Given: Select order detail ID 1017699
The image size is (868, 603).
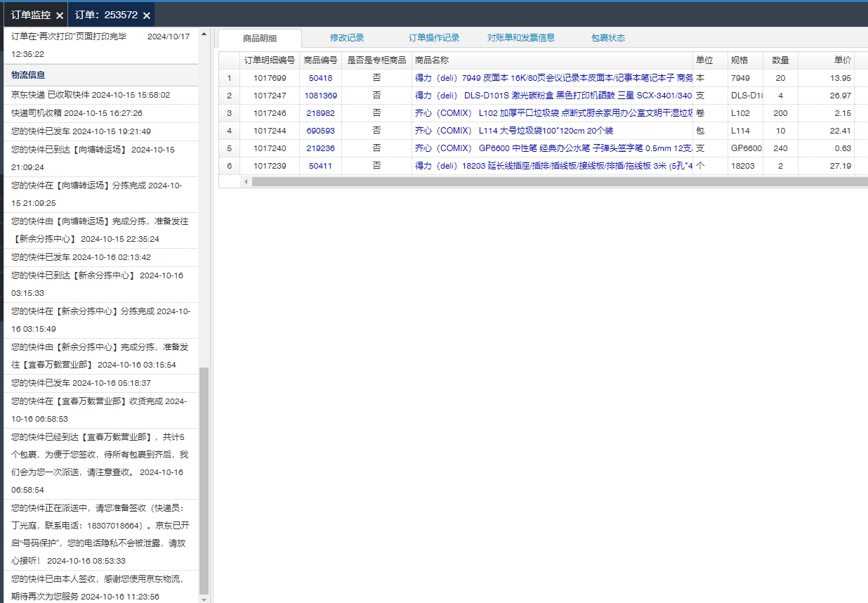Looking at the screenshot, I should click(270, 78).
